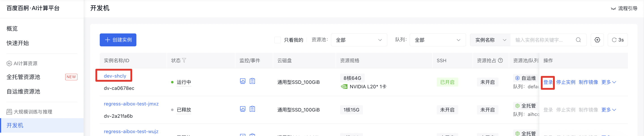Screen dimensions: 644x136
Task: Toggle the 只看我的 checkbox
Action: [x=278, y=40]
